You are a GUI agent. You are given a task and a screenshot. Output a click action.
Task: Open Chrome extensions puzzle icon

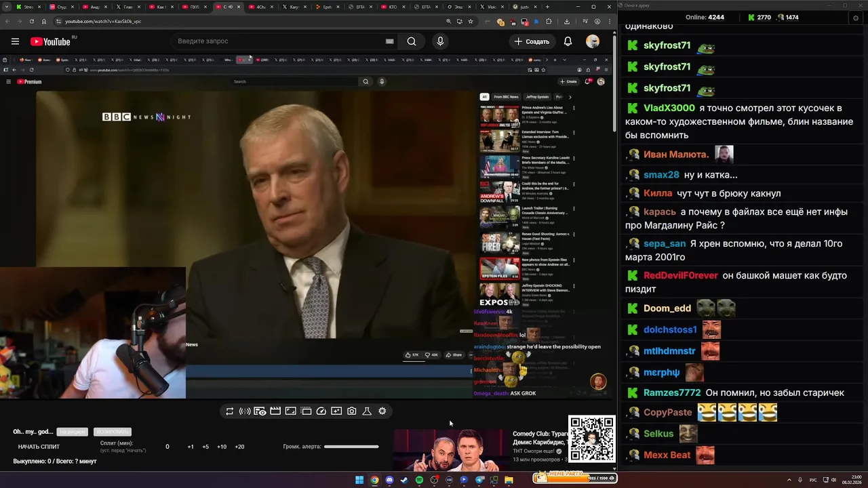[x=549, y=22]
